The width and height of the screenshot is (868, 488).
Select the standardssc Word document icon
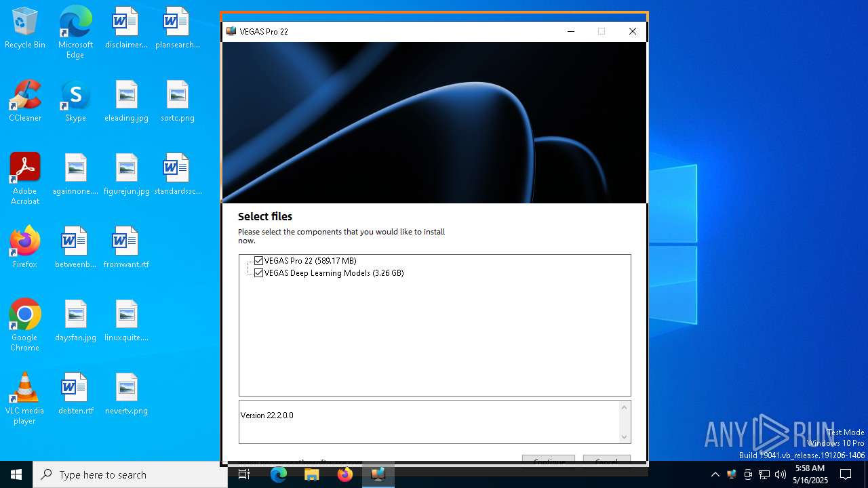click(x=177, y=175)
